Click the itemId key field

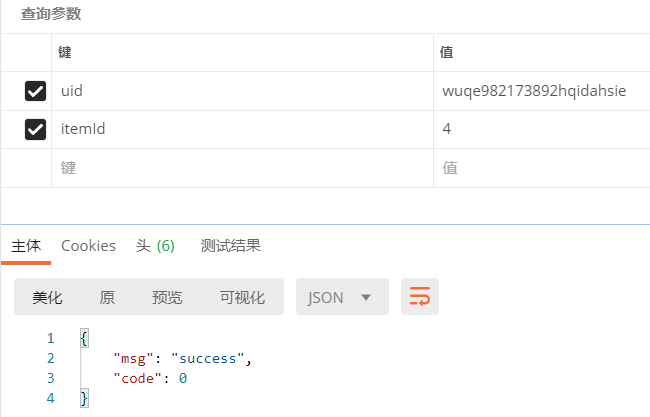tap(240, 129)
